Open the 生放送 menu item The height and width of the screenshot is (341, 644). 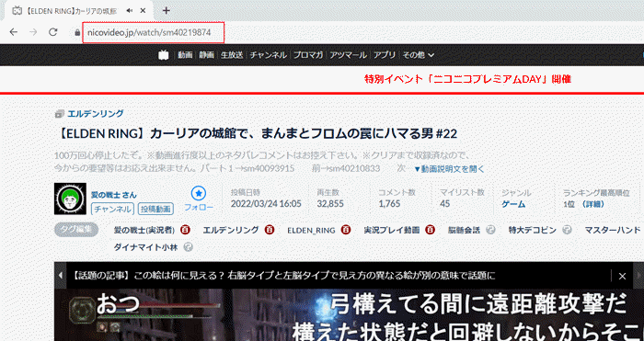click(x=232, y=55)
